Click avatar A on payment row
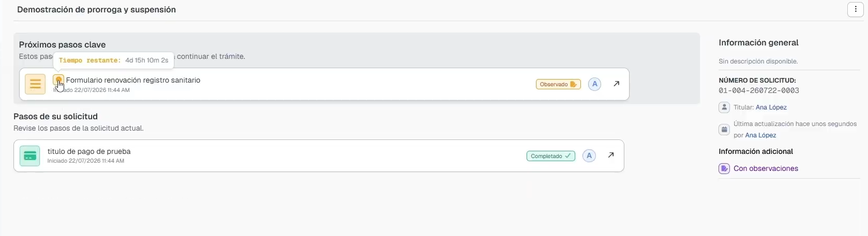Screen dimensions: 868x236 point(589,156)
